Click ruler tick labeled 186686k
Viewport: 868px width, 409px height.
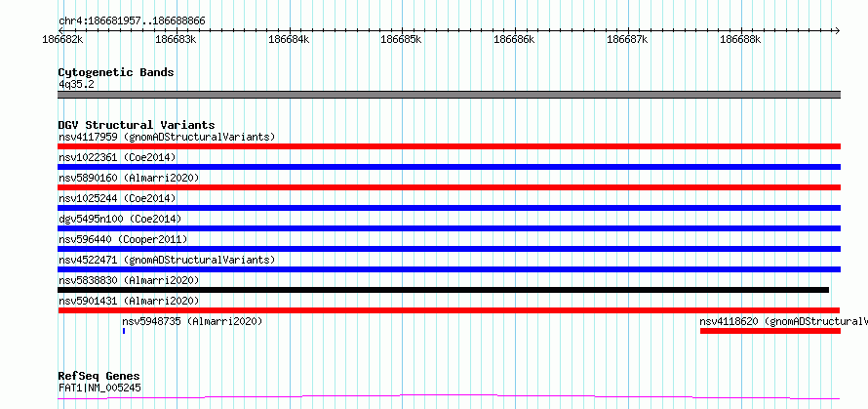[514, 39]
